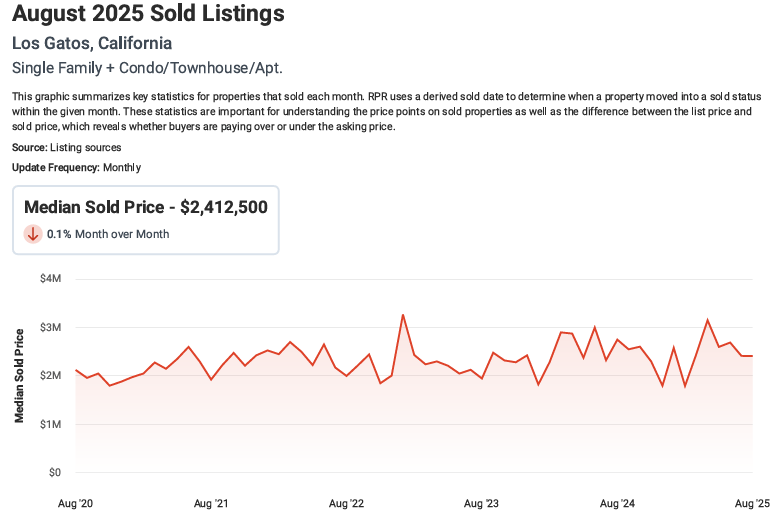Click the $1M y-axis label
Image resolution: width=784 pixels, height=520 pixels.
(49, 424)
